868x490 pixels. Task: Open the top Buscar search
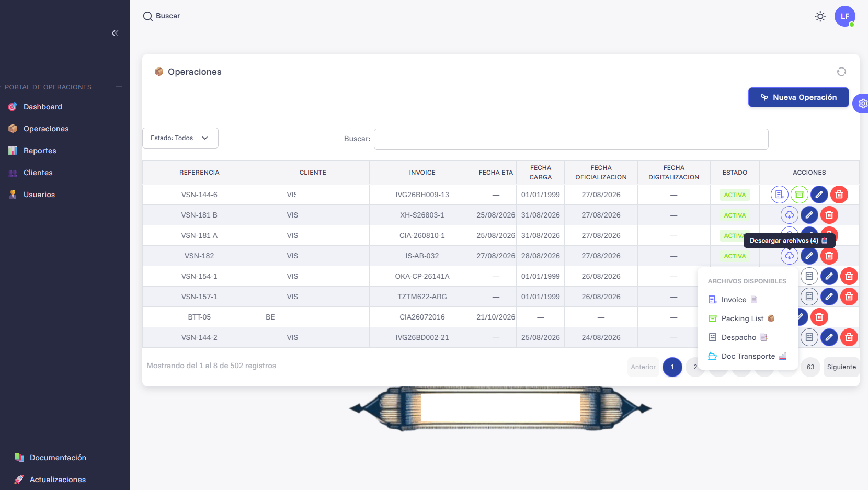point(162,16)
